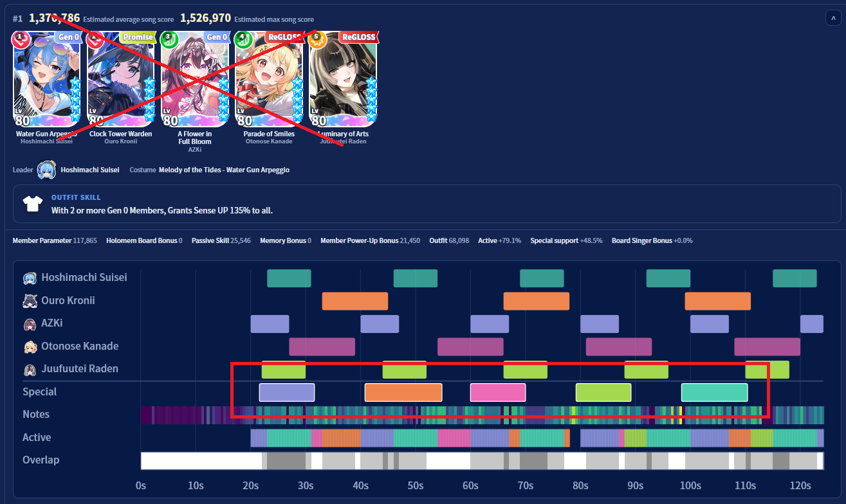Screen dimensions: 846x504
Task: Select the green Special skill block
Action: pyautogui.click(x=603, y=392)
